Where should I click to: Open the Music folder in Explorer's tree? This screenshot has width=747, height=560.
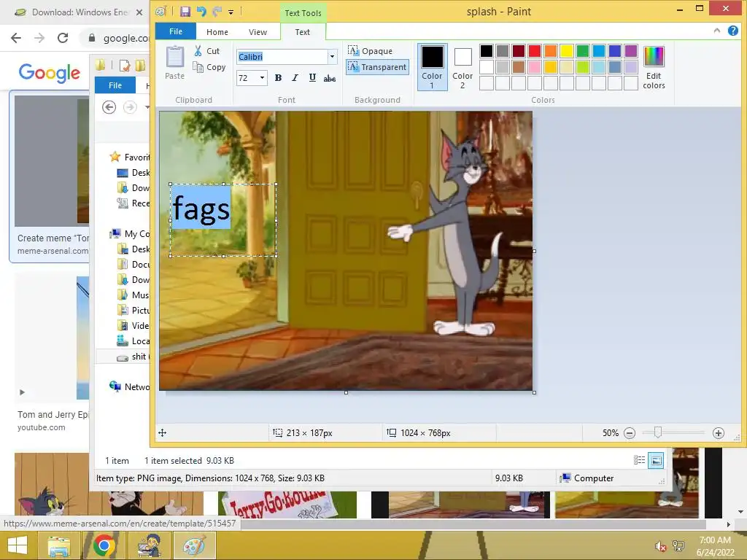point(133,295)
